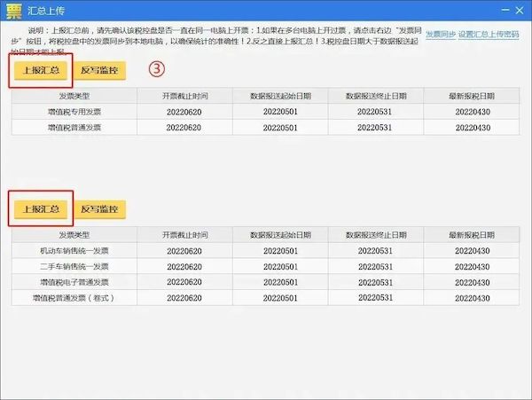The height and width of the screenshot is (400, 532).
Task: Click 开票截止时间 header in the lower table
Action: [x=185, y=235]
